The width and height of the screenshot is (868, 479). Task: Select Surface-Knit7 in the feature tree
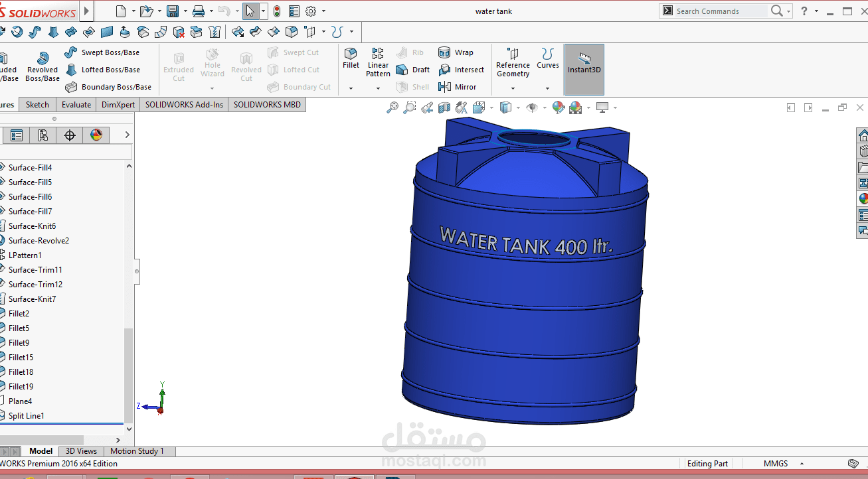(x=32, y=299)
